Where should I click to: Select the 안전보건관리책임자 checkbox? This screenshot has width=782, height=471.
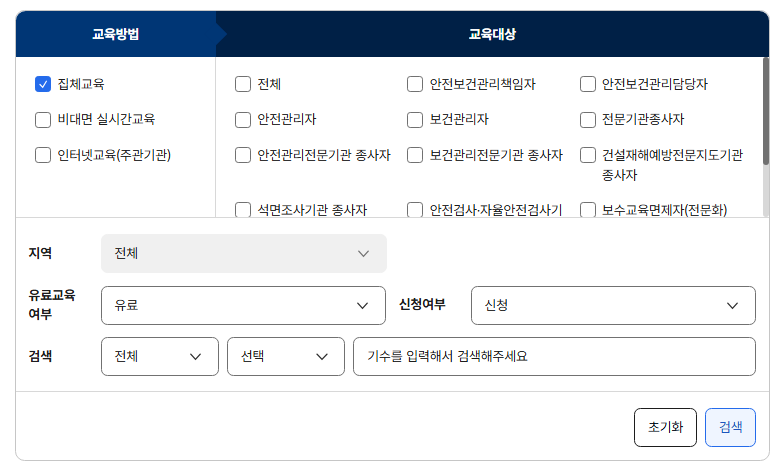click(x=415, y=84)
